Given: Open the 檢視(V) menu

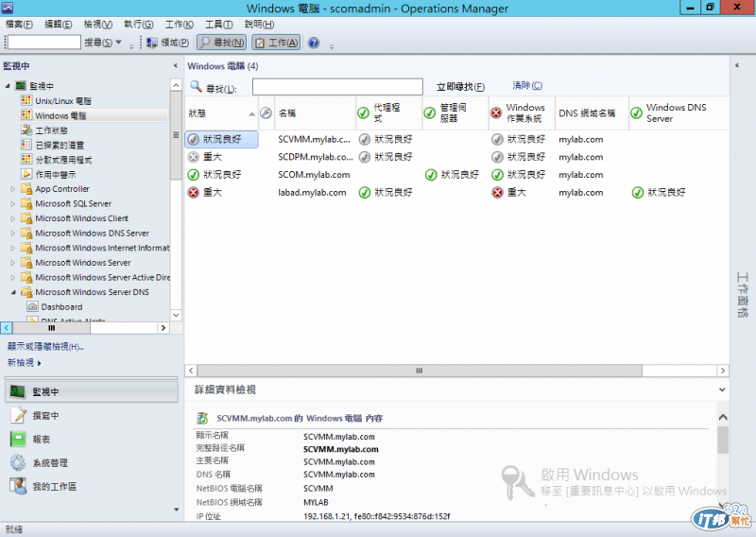Looking at the screenshot, I should (x=98, y=25).
